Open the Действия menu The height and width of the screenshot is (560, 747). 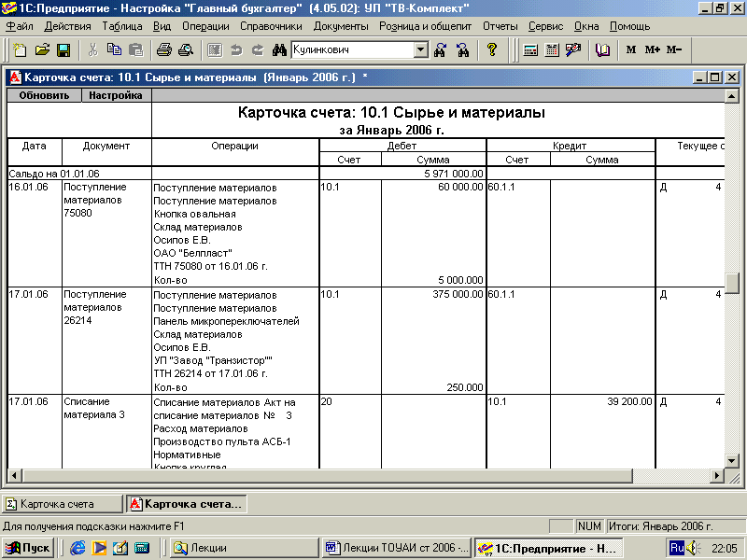[67, 26]
